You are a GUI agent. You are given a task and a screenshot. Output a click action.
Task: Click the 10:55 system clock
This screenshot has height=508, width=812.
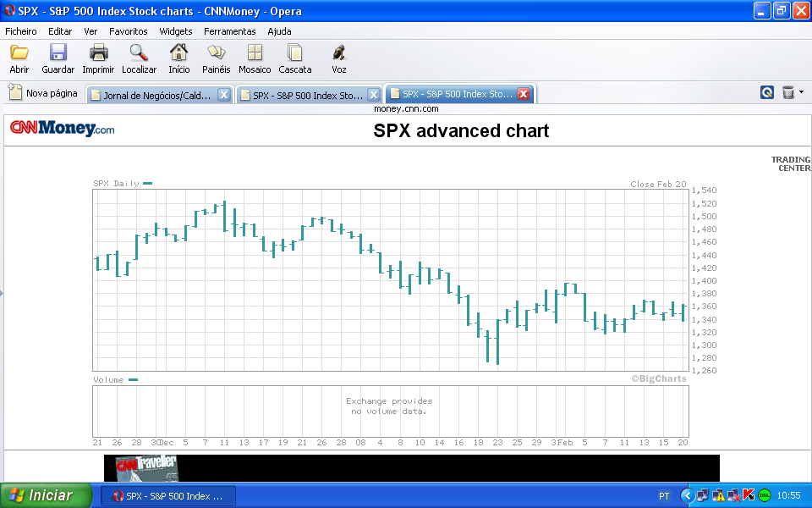coord(788,496)
